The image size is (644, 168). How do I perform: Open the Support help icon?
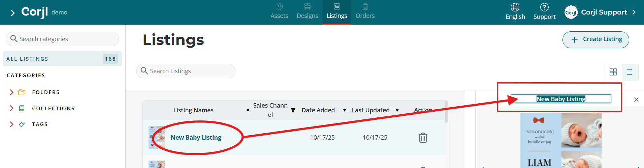coord(544,7)
